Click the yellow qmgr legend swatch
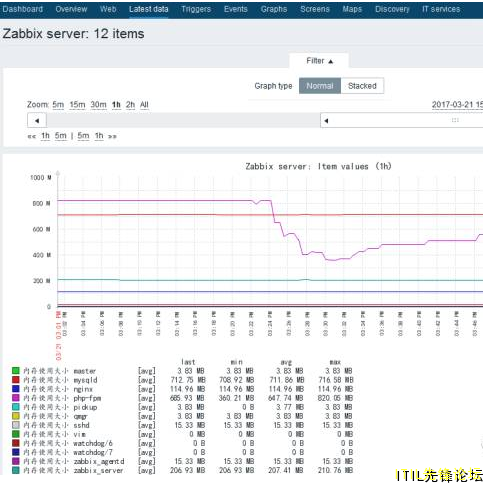 pos(16,416)
